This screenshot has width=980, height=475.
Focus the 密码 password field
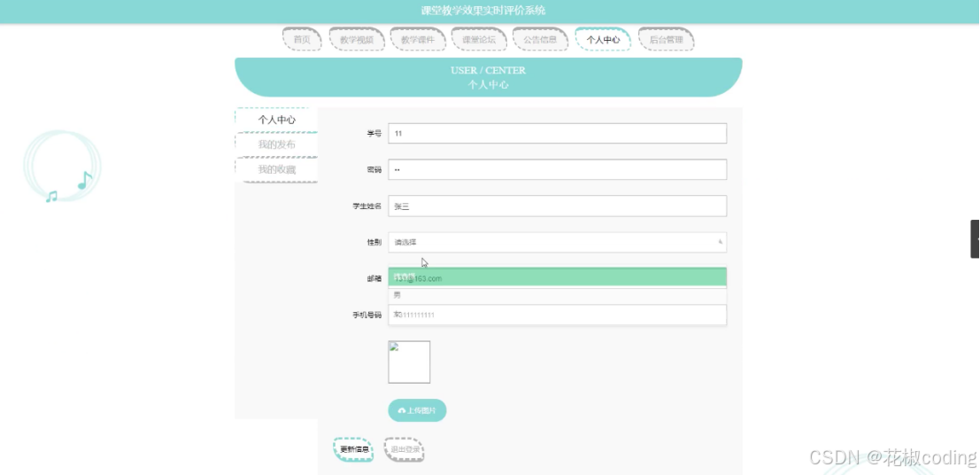tap(557, 169)
